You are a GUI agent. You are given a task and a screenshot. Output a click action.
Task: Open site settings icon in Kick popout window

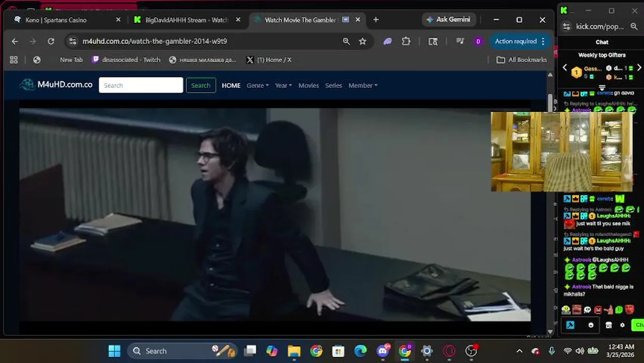click(566, 26)
